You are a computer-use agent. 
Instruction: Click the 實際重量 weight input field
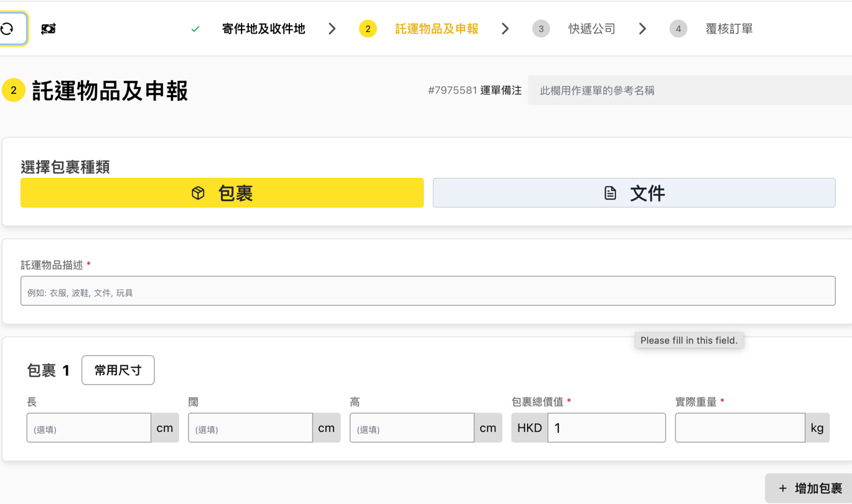coord(739,428)
